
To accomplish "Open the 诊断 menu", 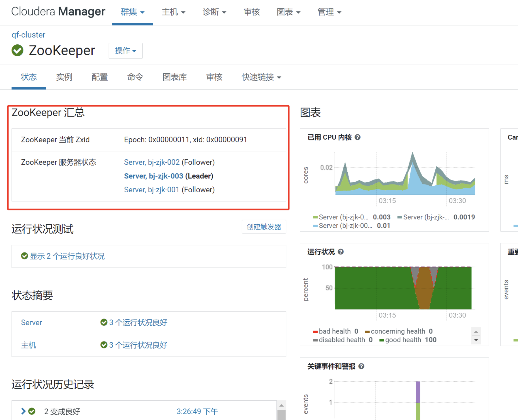I will pos(214,12).
